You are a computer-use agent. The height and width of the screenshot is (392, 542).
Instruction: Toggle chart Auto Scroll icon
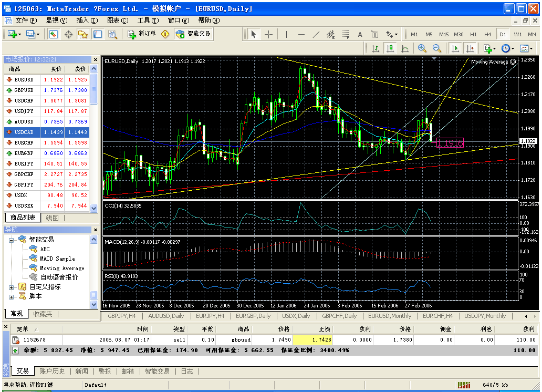455,48
